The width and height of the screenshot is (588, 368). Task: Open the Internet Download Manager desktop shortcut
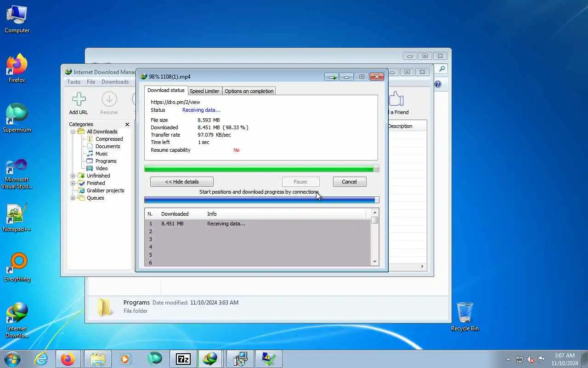[x=17, y=320]
